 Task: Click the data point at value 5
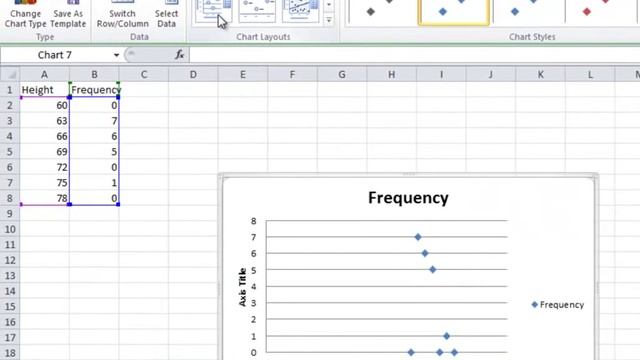pos(433,269)
